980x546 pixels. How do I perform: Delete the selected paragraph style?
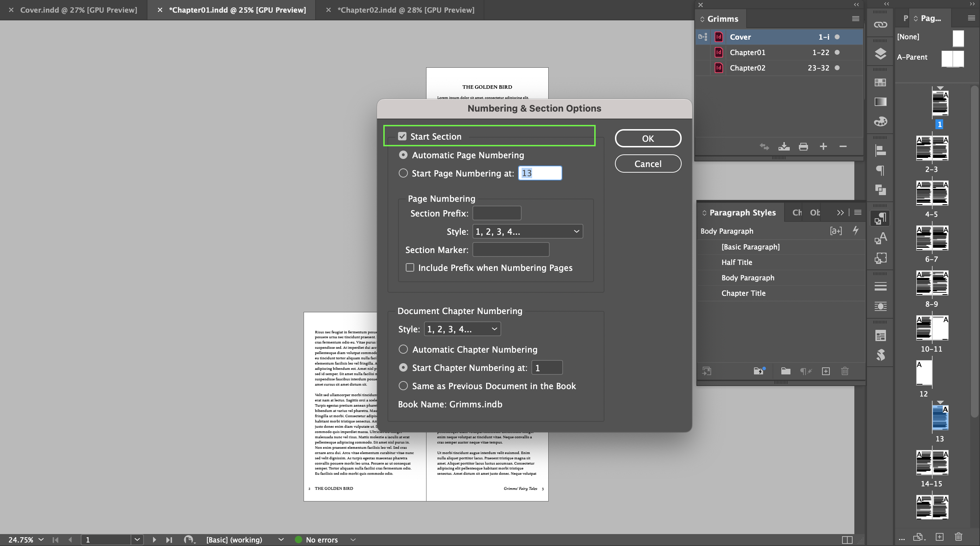845,371
